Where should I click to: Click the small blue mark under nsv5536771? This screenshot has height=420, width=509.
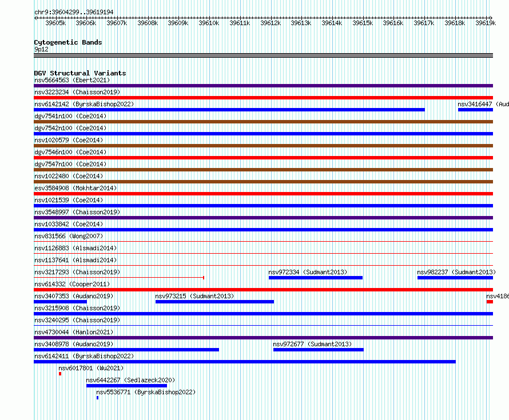click(x=97, y=398)
